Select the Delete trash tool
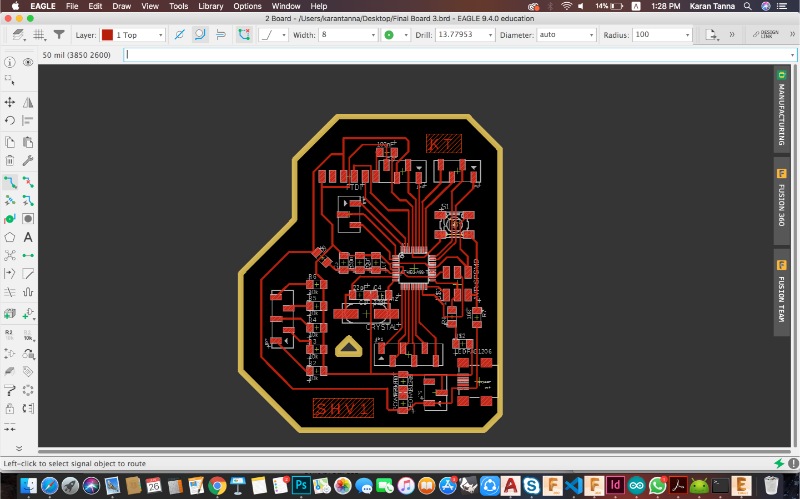This screenshot has height=499, width=800. pos(10,160)
